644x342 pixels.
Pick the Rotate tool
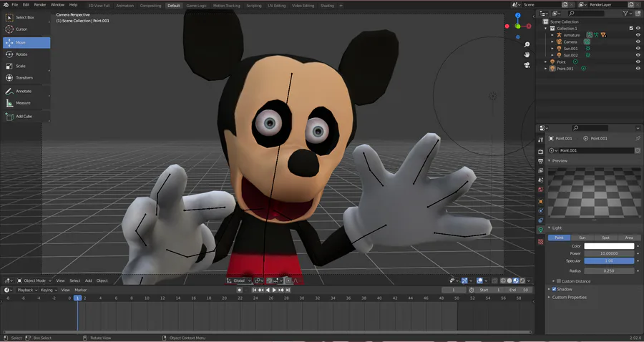[x=26, y=54]
